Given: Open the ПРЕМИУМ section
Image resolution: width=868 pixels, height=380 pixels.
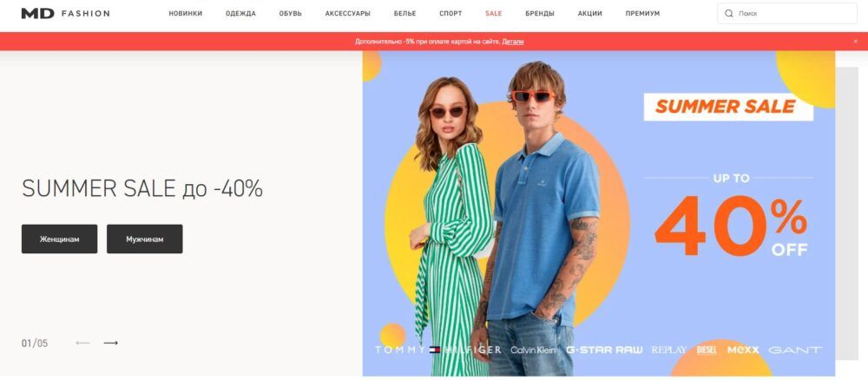Looking at the screenshot, I should pos(642,13).
